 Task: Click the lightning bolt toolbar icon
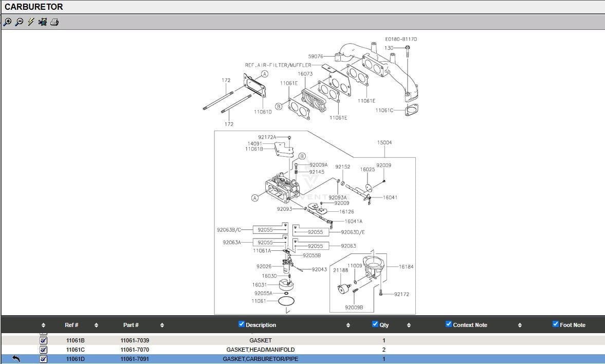click(x=31, y=22)
